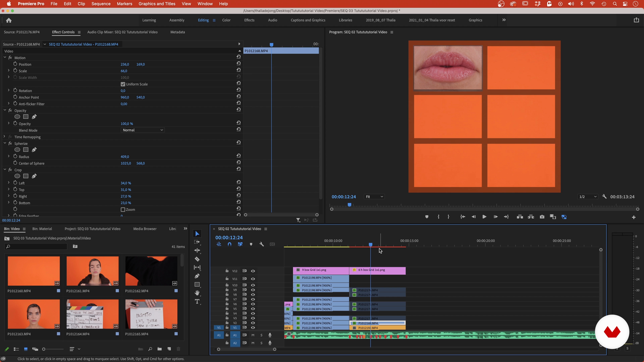Screen dimensions: 644x362
Task: Open Program monitor settings wrench
Action: (604, 197)
